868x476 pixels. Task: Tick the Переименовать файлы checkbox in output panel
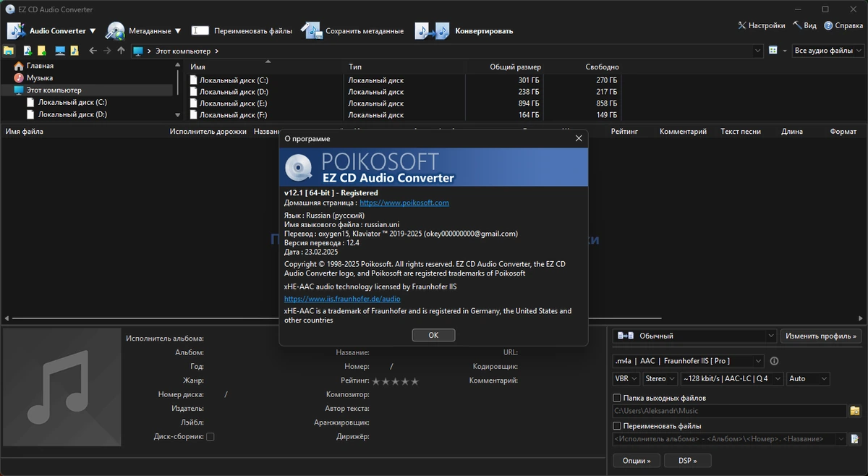pyautogui.click(x=617, y=426)
